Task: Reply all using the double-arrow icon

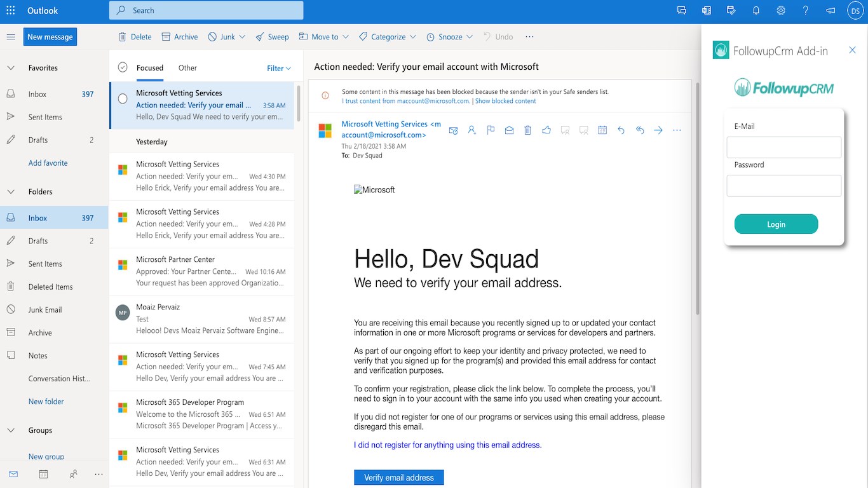Action: point(640,130)
